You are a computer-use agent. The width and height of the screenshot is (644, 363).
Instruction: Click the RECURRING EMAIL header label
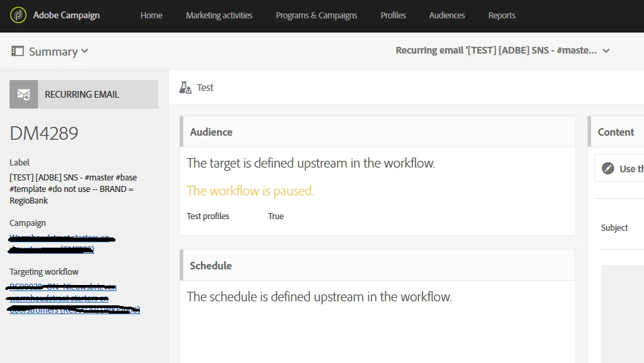tap(81, 94)
